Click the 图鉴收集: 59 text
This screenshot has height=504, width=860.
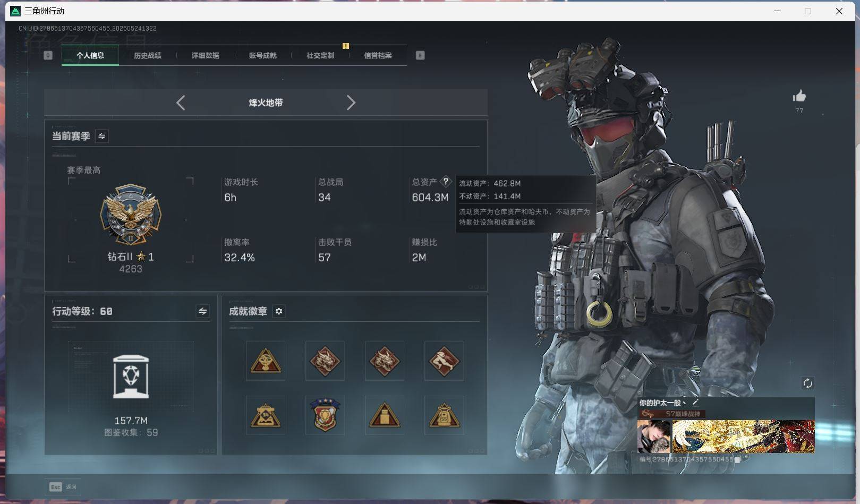click(x=131, y=432)
